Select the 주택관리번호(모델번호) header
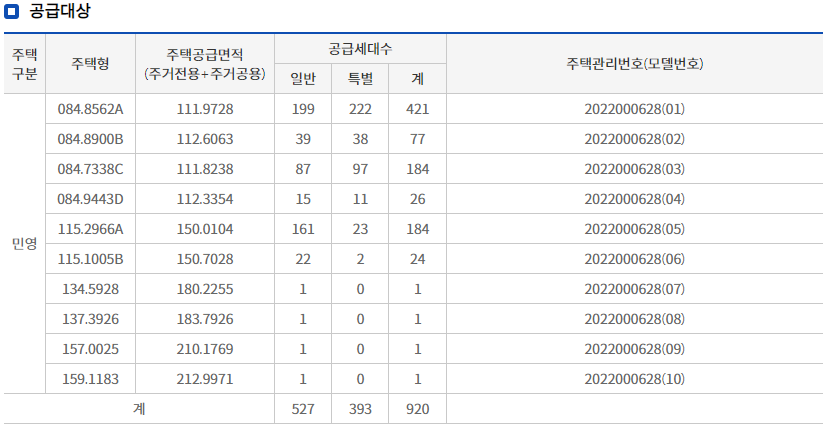Image resolution: width=823 pixels, height=426 pixels. [x=635, y=64]
